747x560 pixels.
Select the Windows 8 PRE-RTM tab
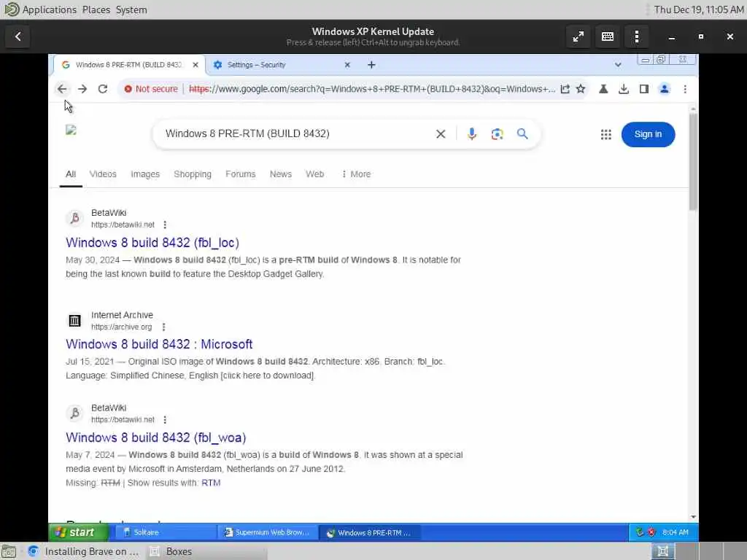click(x=128, y=65)
